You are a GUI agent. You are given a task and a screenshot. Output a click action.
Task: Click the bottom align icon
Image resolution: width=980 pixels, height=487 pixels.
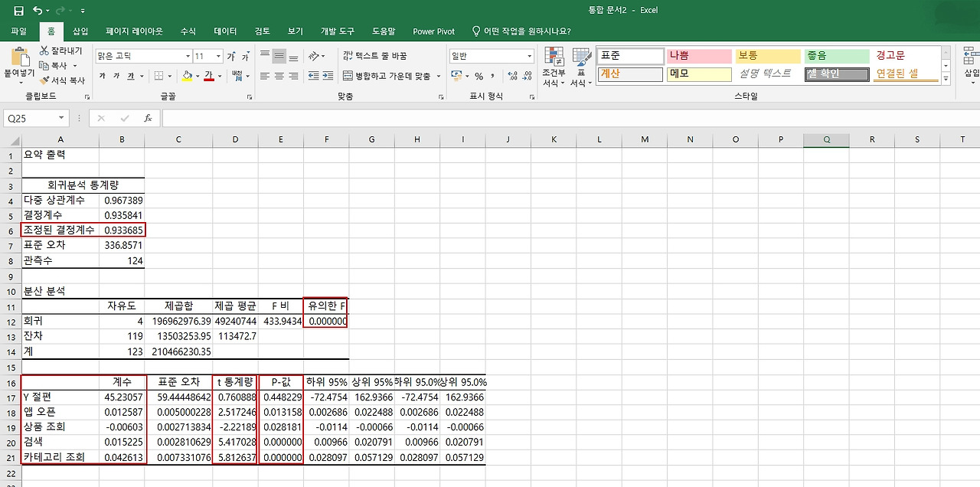(x=294, y=57)
